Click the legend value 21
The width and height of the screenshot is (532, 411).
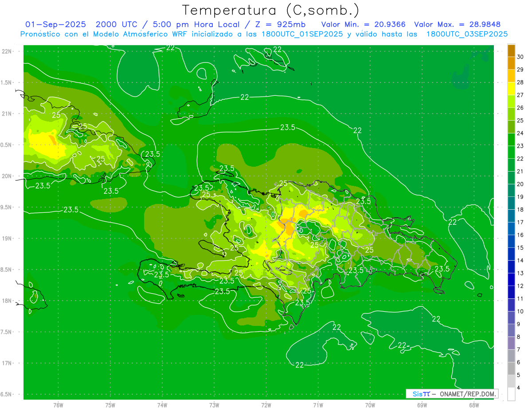click(520, 171)
